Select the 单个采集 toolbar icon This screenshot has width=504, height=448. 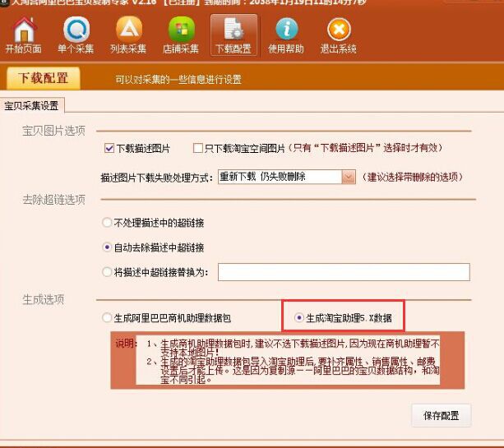[x=76, y=35]
